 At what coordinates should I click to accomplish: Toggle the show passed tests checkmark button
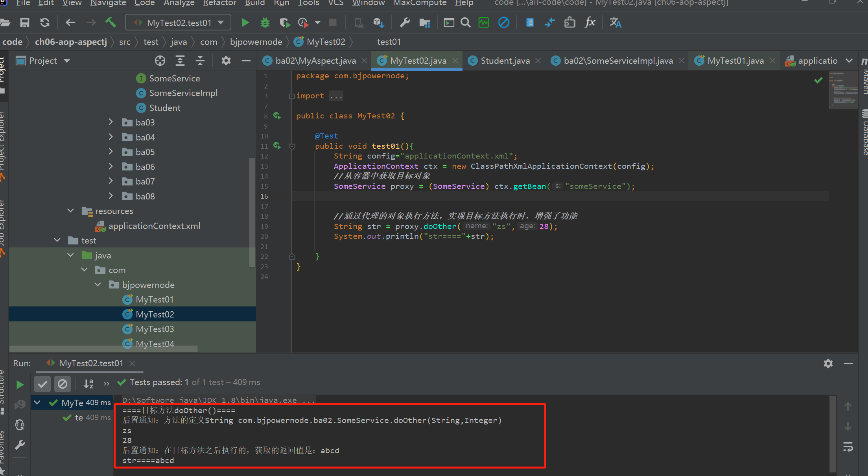[x=42, y=384]
